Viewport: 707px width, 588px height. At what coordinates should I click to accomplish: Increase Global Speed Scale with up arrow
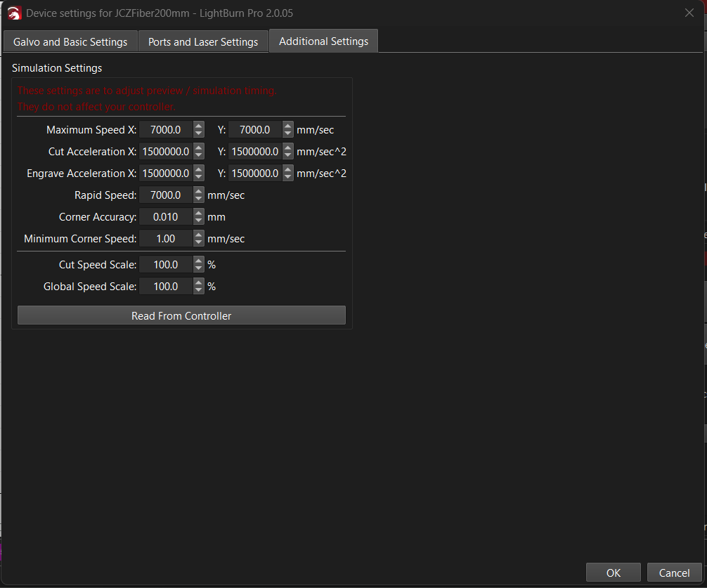coord(199,282)
